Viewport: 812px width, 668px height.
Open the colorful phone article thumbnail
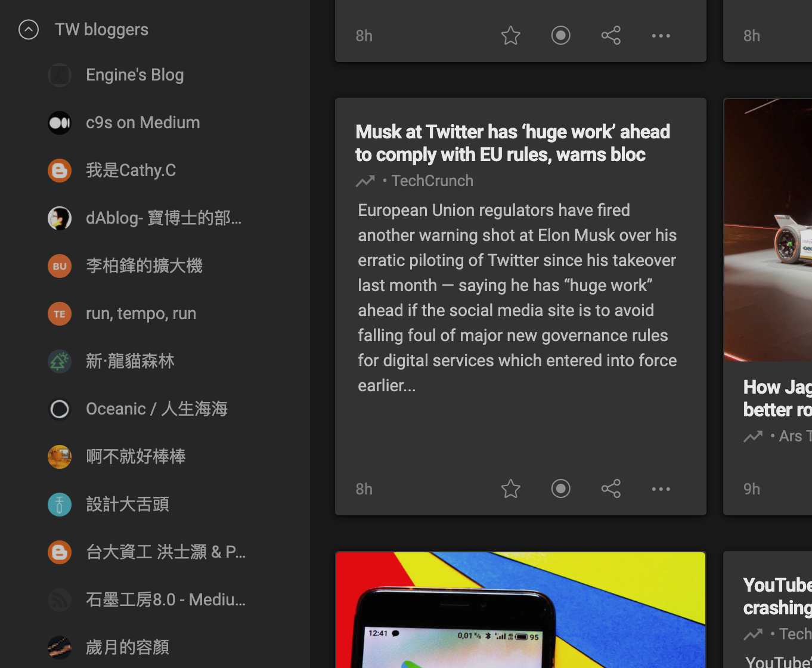[520, 610]
